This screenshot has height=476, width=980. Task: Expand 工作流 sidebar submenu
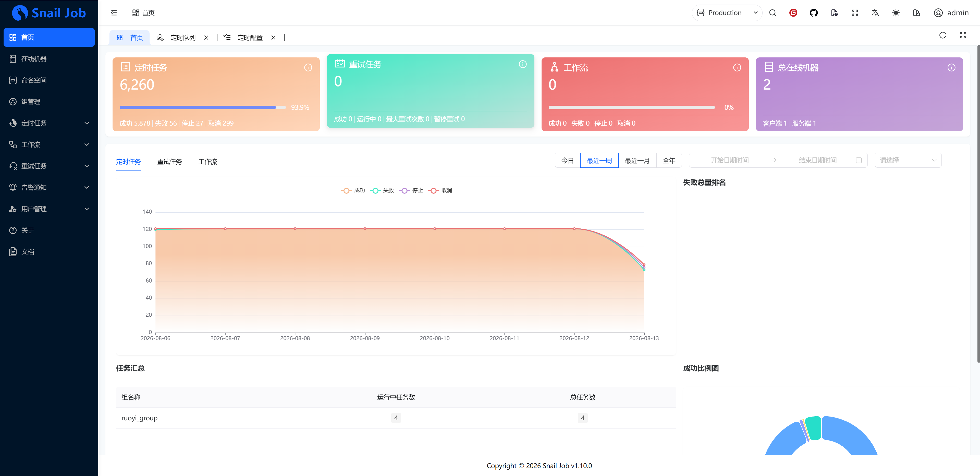[x=49, y=145]
